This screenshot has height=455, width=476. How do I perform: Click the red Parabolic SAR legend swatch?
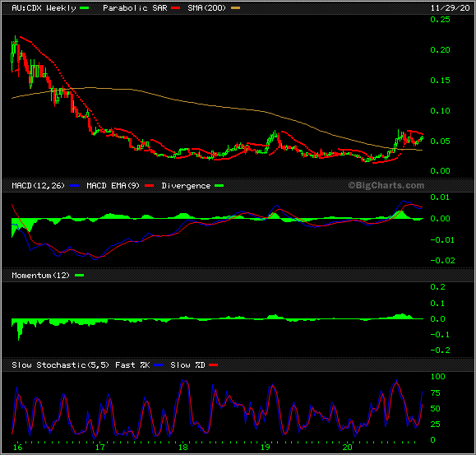[x=175, y=8]
